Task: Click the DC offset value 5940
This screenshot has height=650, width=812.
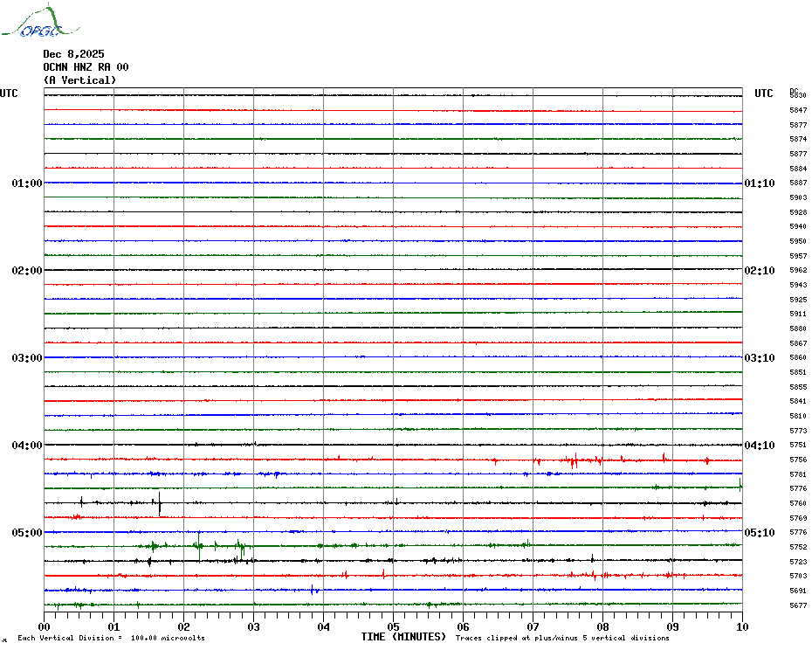Action: tap(798, 226)
